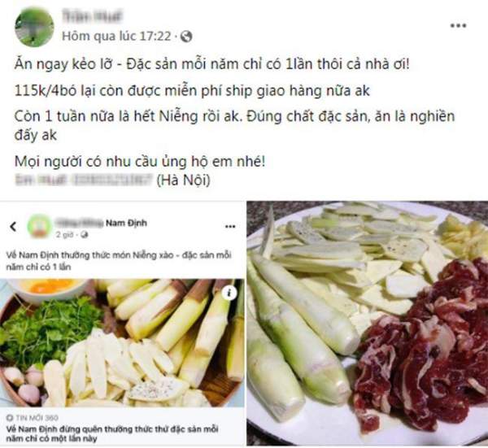Click the '2 giờ' timestamp
The image size is (488, 448).
(x=64, y=235)
